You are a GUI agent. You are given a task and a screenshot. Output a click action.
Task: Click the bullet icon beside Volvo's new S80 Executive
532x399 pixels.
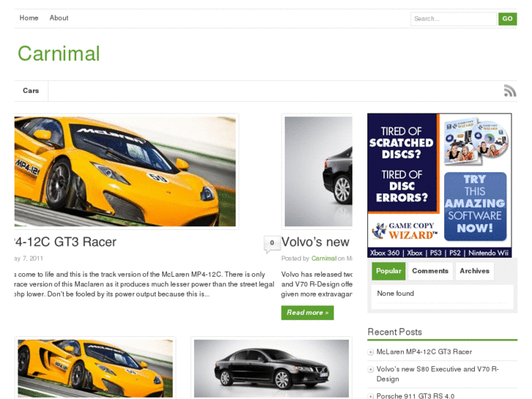pos(370,369)
